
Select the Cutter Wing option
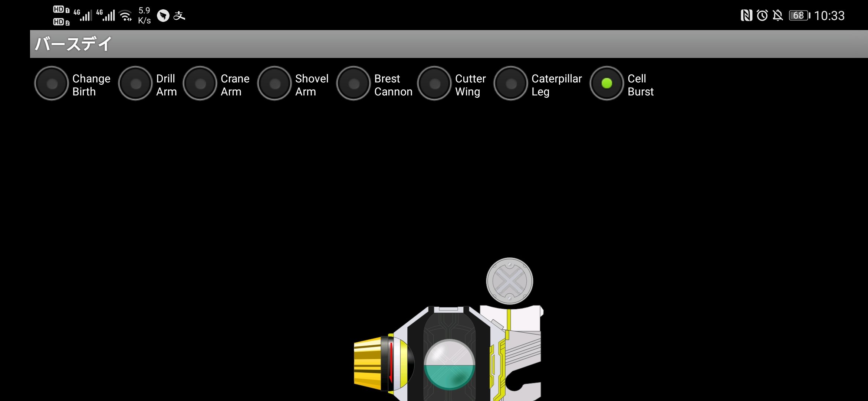[434, 84]
